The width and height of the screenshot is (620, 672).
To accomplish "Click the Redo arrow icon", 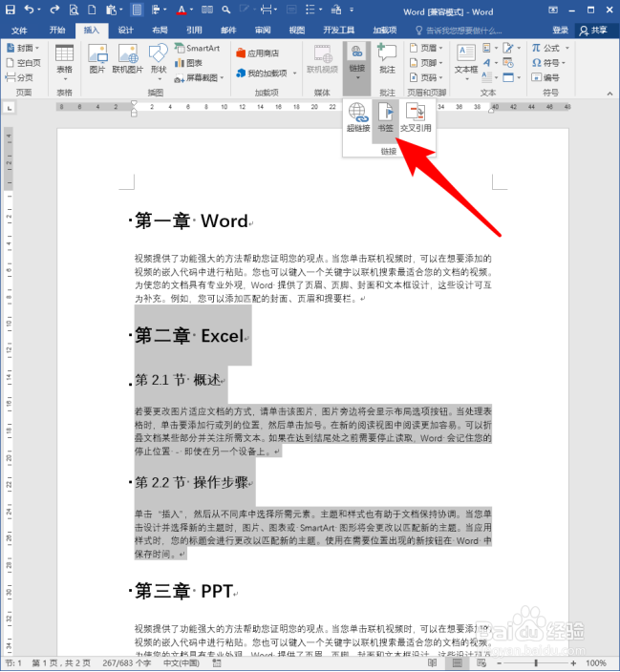I will pyautogui.click(x=54, y=10).
